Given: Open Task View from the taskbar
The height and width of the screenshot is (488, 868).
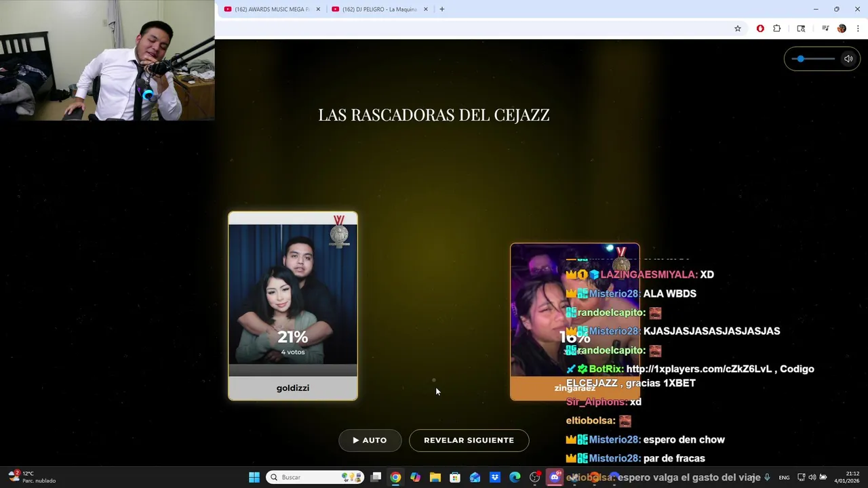Looking at the screenshot, I should tap(376, 477).
